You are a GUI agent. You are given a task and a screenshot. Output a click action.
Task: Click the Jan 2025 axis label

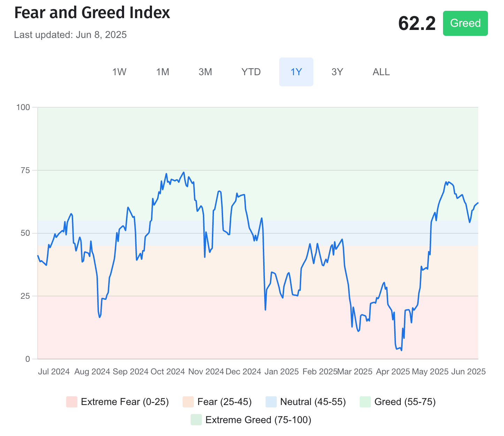[282, 372]
